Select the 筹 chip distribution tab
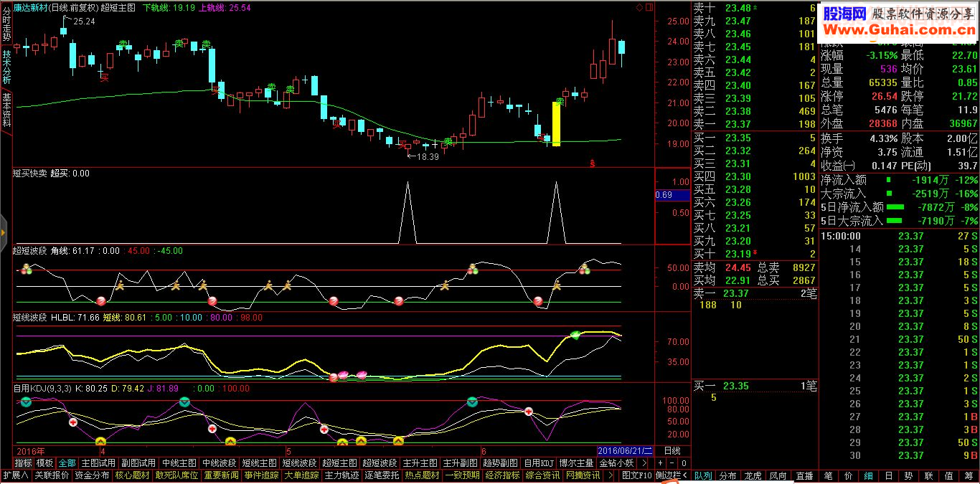Screen dimensions: 980x484 (969, 475)
